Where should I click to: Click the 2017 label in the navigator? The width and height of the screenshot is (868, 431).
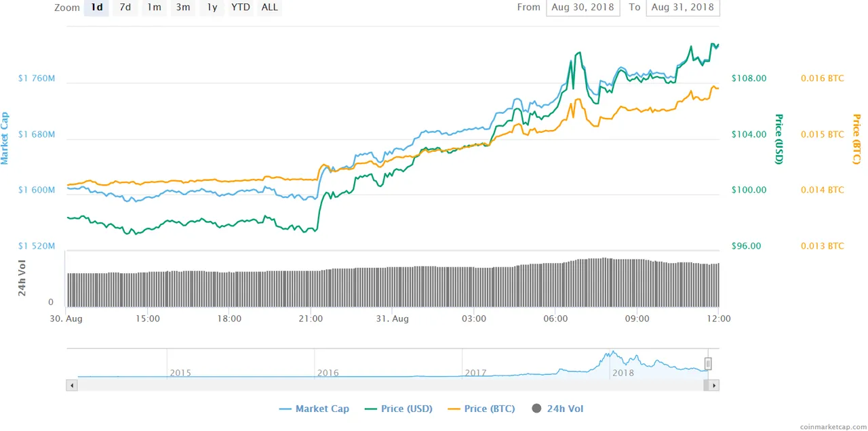(476, 373)
